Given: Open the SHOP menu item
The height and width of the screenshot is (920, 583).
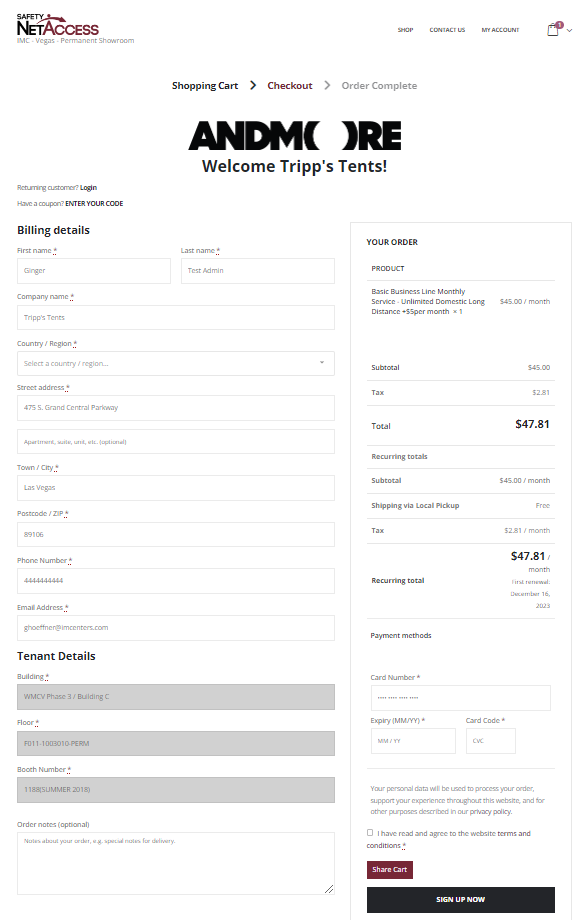Looking at the screenshot, I should click(x=405, y=30).
